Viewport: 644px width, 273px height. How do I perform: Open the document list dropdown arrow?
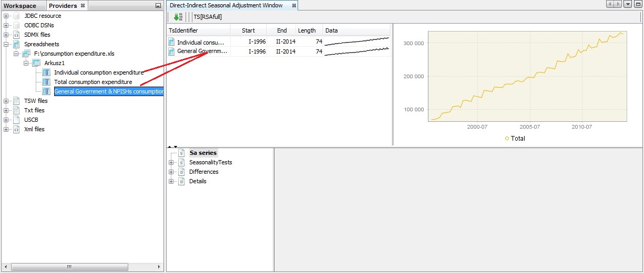pyautogui.click(x=627, y=4)
